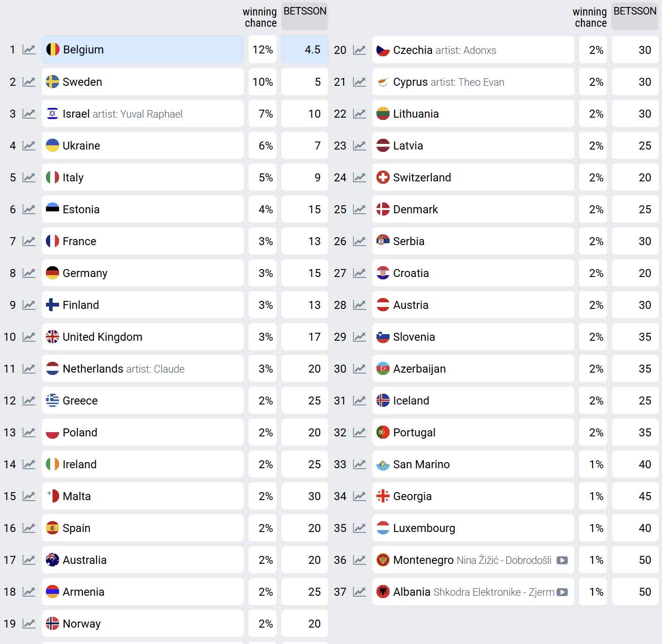Open the San Marino entry
662x644 pixels.
coord(421,464)
